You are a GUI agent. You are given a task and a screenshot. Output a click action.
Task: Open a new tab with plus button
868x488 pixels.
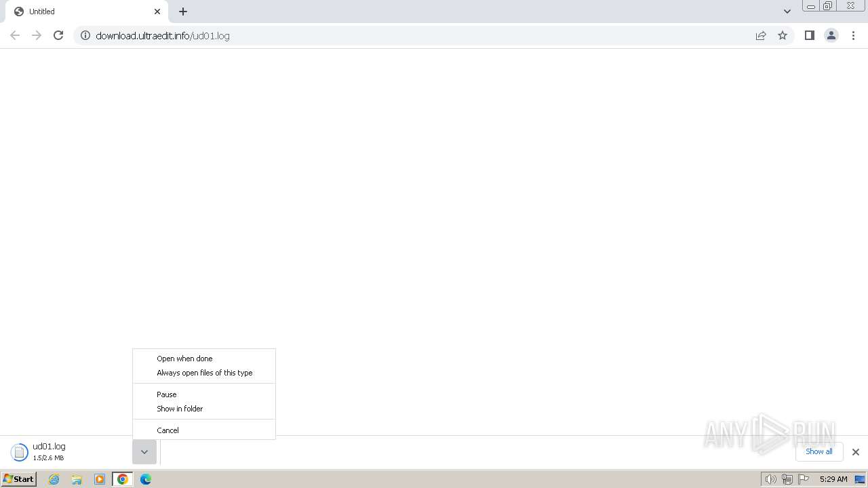(183, 12)
